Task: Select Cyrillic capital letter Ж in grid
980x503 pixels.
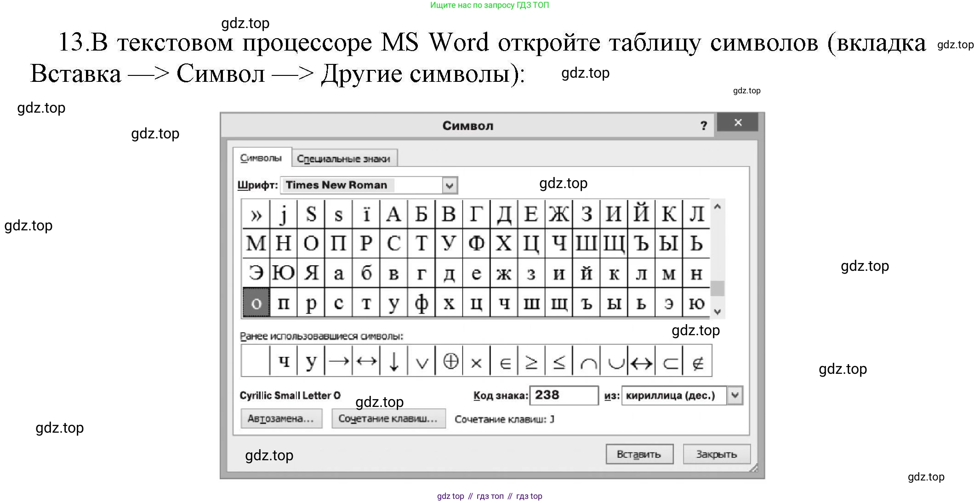Action: (558, 214)
